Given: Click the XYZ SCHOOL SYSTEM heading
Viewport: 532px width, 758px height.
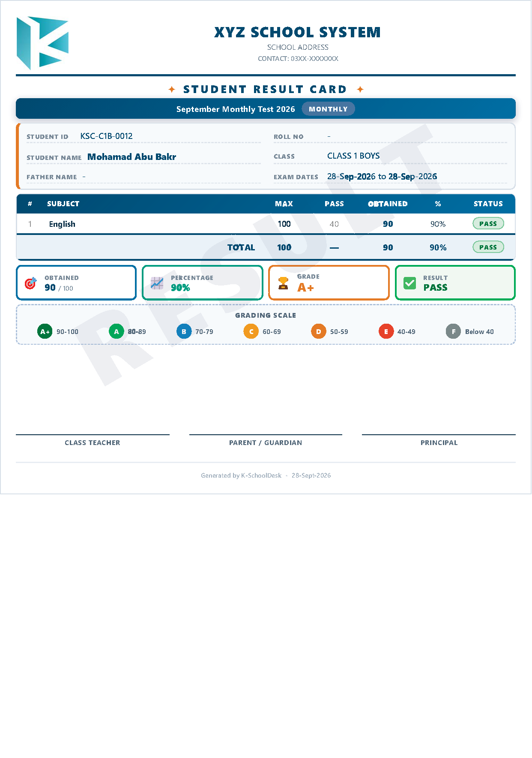Looking at the screenshot, I should 298,32.
